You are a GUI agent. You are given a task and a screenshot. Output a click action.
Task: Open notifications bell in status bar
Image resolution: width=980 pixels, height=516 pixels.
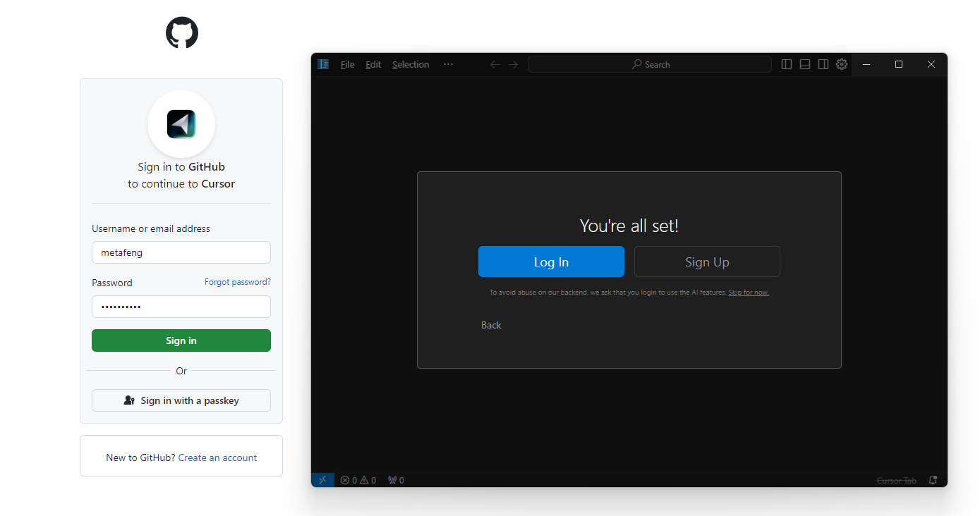point(933,480)
